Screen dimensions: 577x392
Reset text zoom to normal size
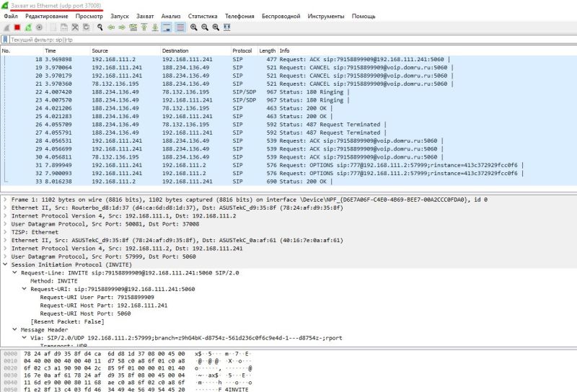216,27
